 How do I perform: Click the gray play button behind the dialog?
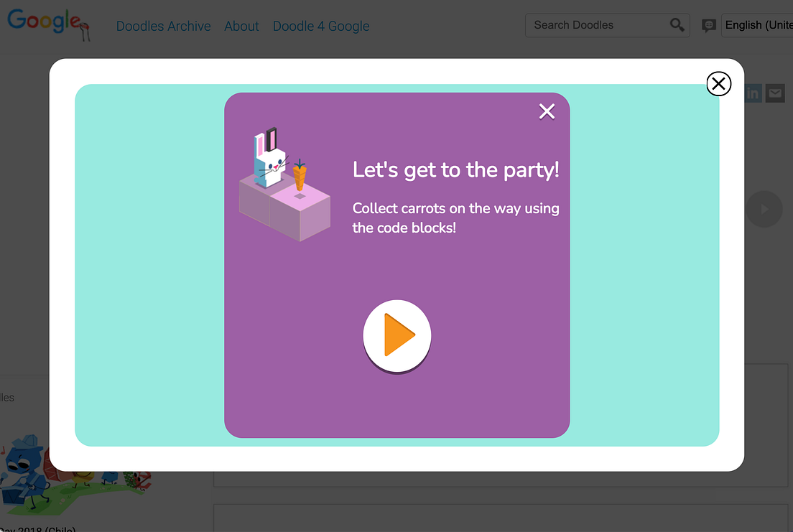click(x=764, y=208)
